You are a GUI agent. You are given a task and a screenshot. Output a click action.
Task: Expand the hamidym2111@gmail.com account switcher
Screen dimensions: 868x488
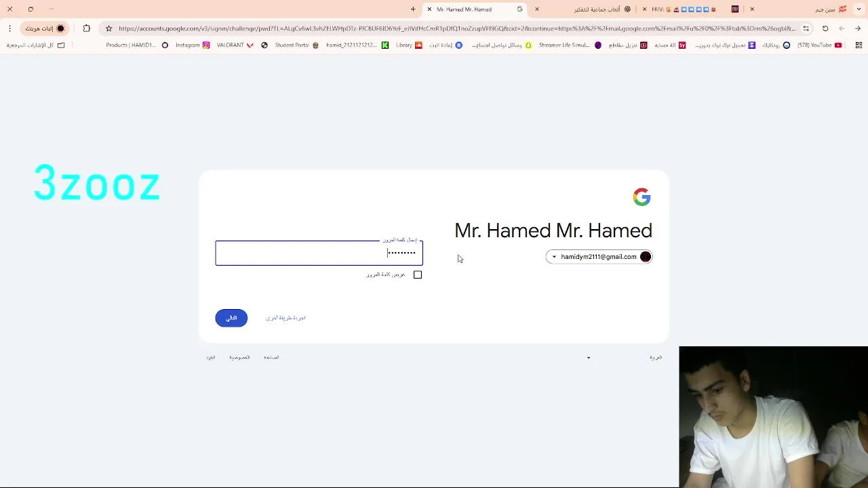click(599, 257)
